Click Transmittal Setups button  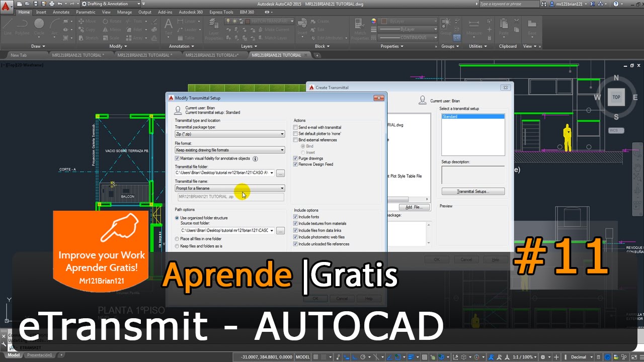pyautogui.click(x=473, y=192)
